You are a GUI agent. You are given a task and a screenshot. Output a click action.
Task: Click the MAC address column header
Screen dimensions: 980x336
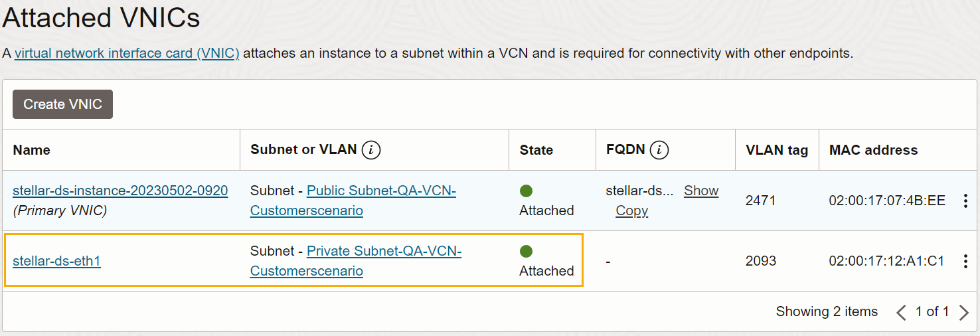873,150
